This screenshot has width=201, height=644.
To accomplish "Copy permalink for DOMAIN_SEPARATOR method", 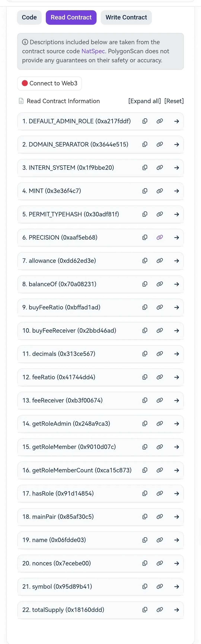I will click(x=159, y=144).
